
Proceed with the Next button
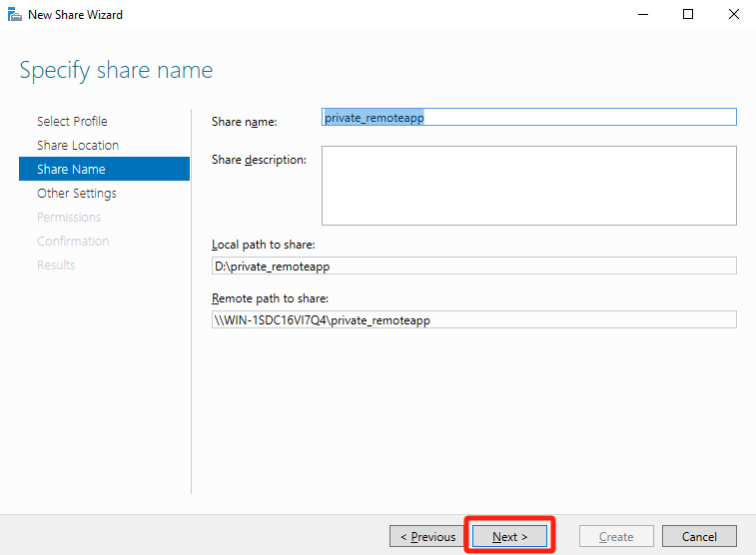pos(509,536)
